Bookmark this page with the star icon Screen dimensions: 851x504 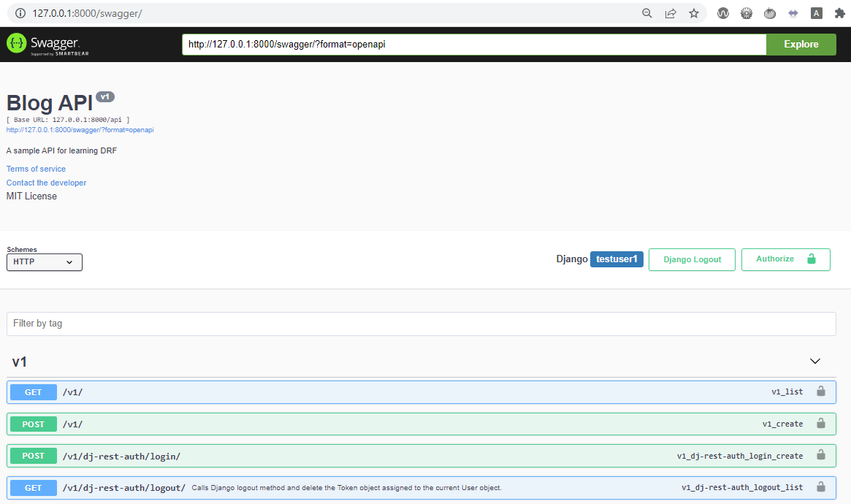pyautogui.click(x=694, y=13)
